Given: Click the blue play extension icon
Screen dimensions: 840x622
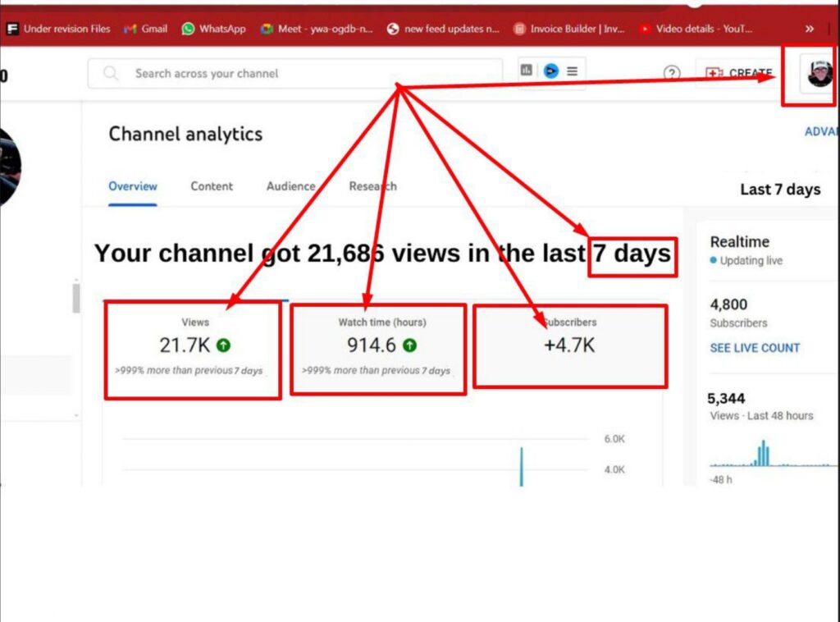Looking at the screenshot, I should tap(550, 71).
